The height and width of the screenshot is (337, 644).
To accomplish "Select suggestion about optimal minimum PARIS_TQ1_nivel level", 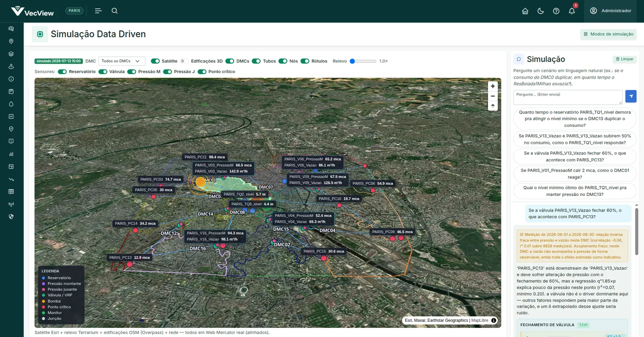I will 575,191.
